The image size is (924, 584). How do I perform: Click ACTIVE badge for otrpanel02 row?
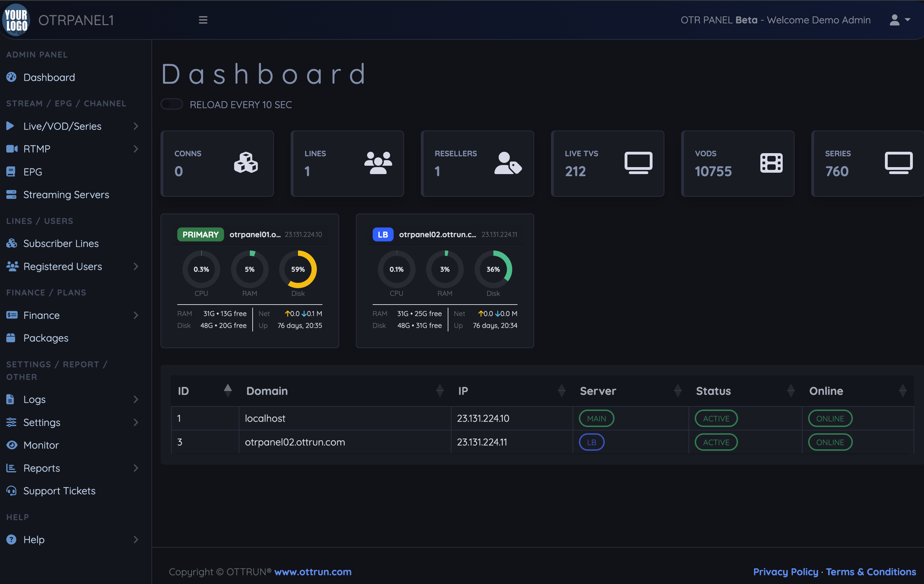[x=716, y=442]
